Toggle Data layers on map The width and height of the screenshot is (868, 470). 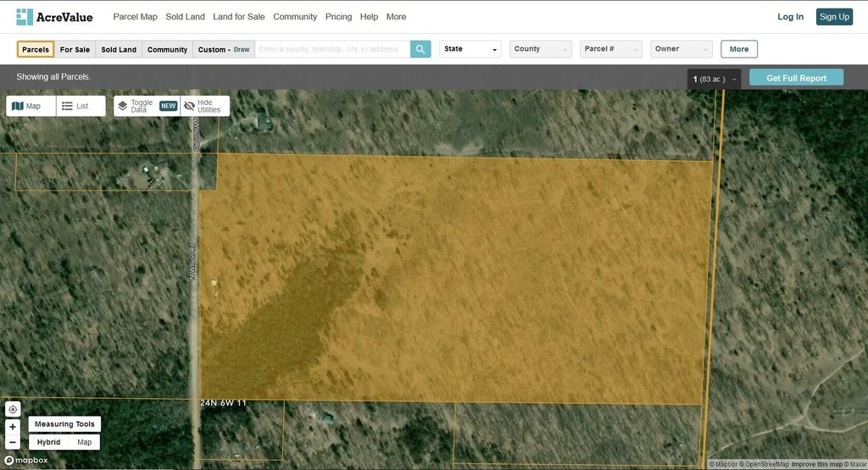(x=136, y=106)
